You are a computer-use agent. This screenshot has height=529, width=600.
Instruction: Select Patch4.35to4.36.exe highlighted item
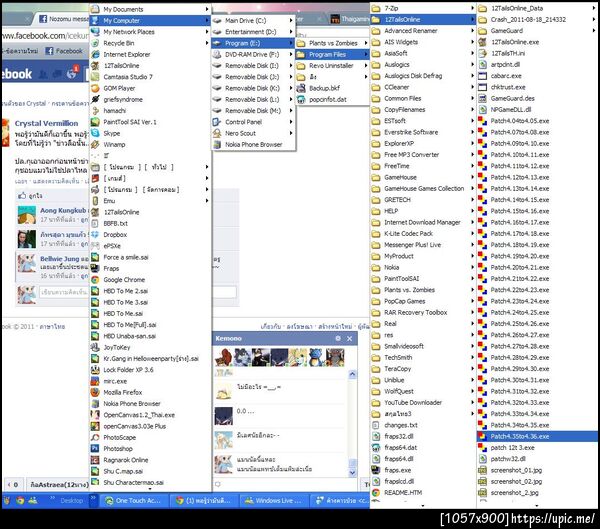[538, 436]
